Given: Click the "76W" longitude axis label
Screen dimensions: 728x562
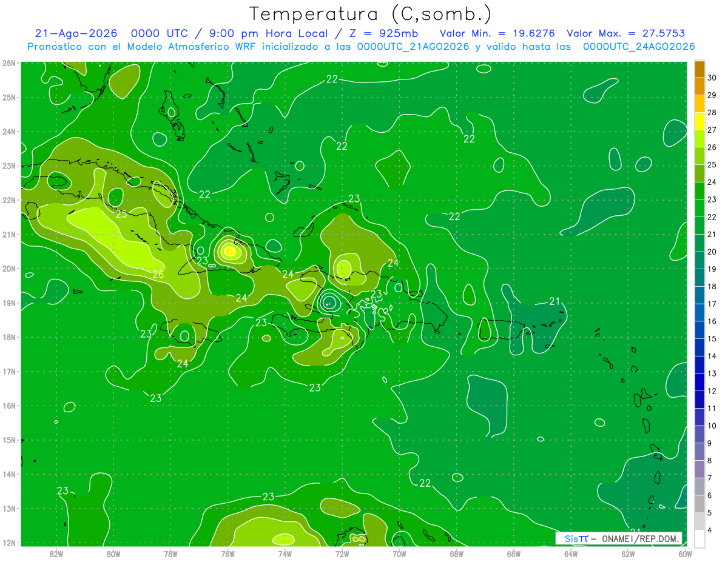Looking at the screenshot, I should (x=227, y=554).
